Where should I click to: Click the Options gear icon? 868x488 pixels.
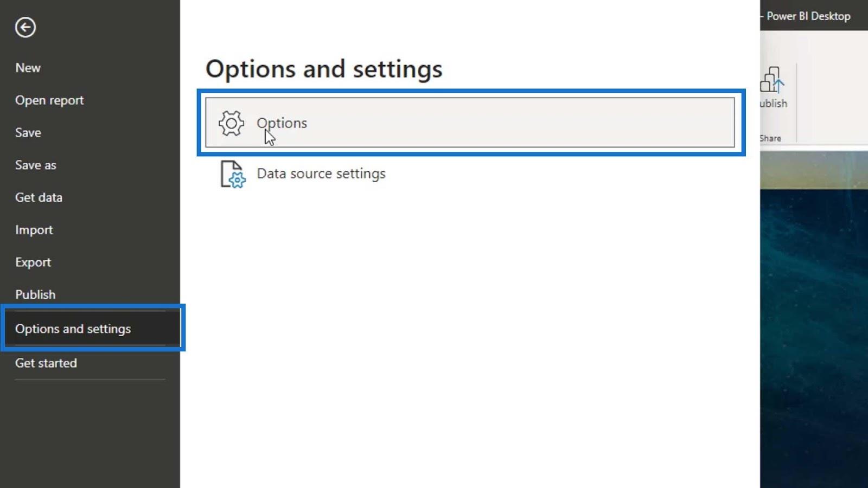[232, 123]
